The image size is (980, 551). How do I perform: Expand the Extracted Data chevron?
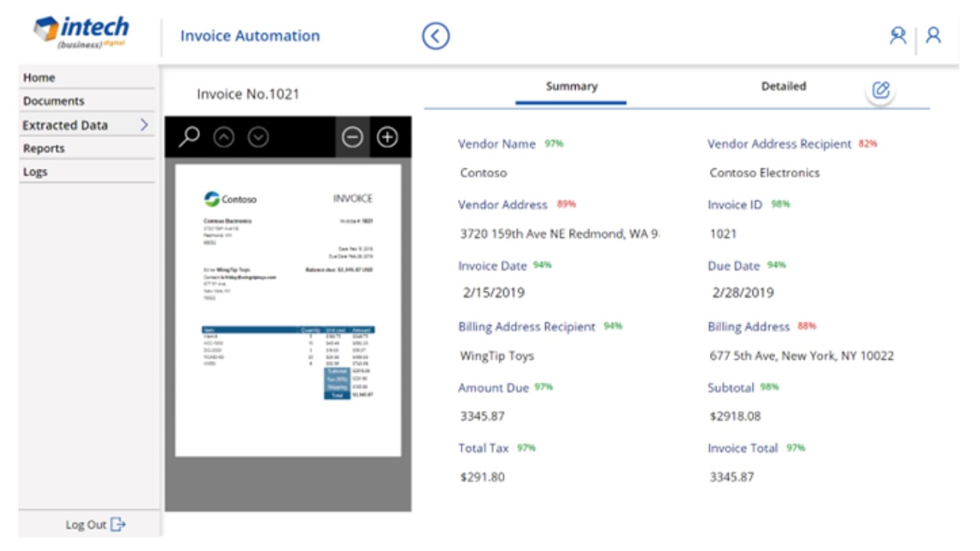(144, 125)
